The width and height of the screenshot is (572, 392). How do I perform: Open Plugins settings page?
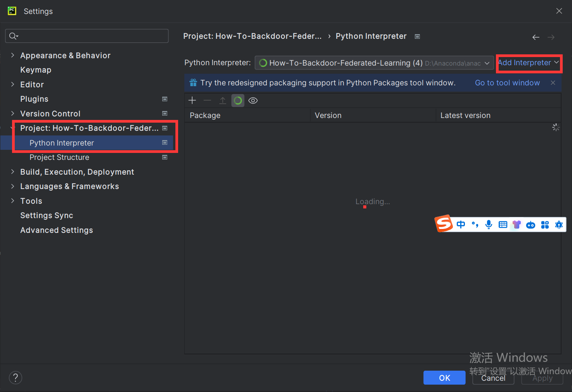(34, 99)
